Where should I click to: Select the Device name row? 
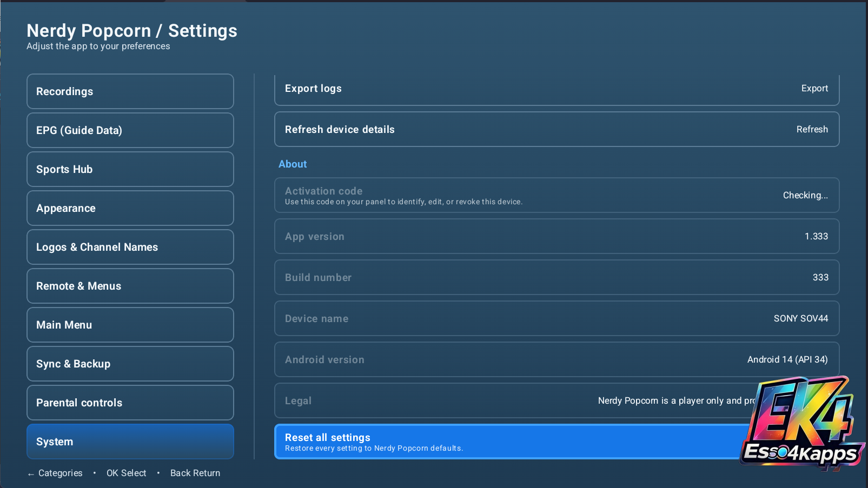pos(557,318)
